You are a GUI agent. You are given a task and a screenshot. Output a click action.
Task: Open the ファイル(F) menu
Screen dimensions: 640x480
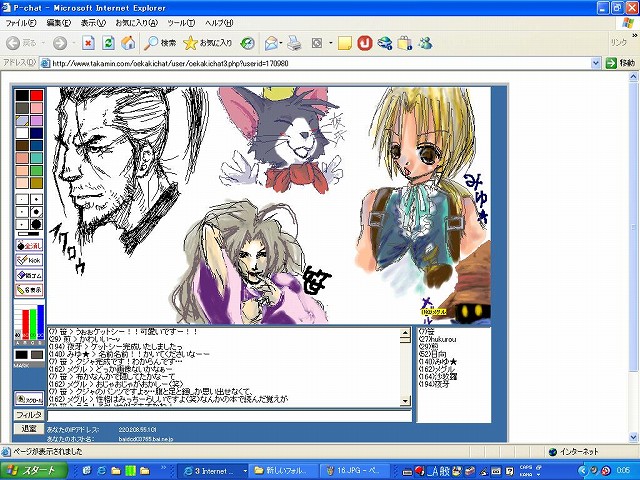pyautogui.click(x=20, y=23)
